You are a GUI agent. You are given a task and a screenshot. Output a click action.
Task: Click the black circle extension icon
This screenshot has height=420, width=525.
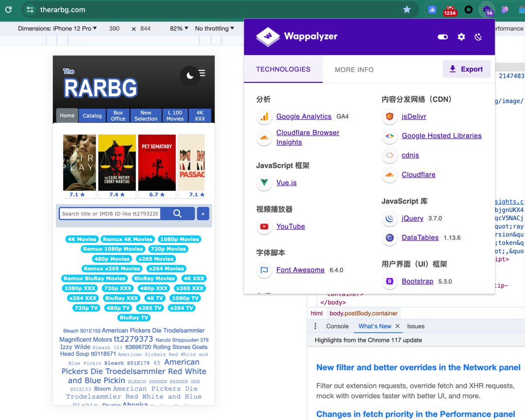pos(469,9)
